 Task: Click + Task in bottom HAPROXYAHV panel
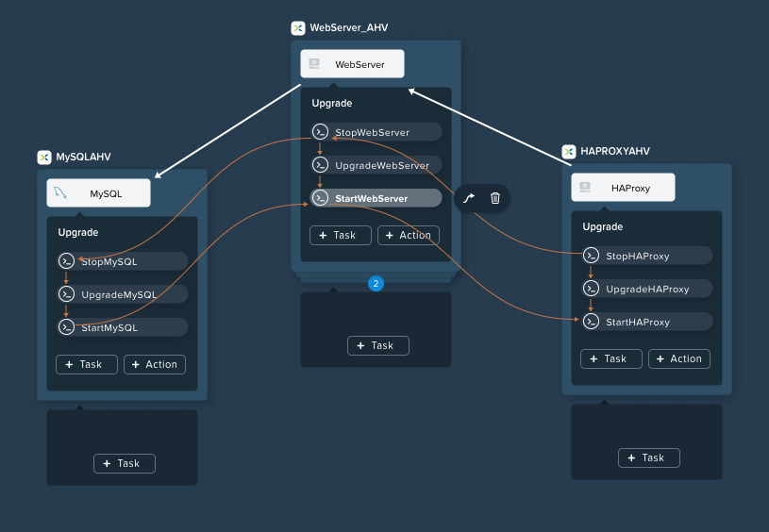pos(649,458)
